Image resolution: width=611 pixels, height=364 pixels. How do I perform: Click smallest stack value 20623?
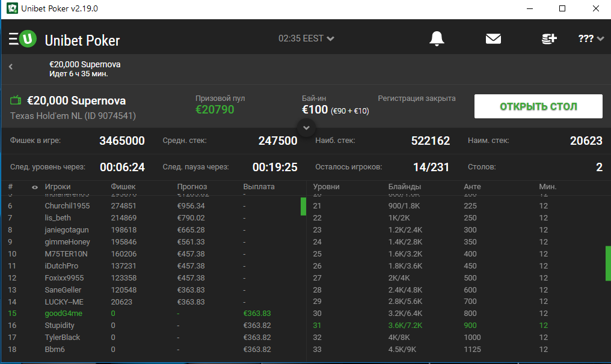tap(586, 141)
